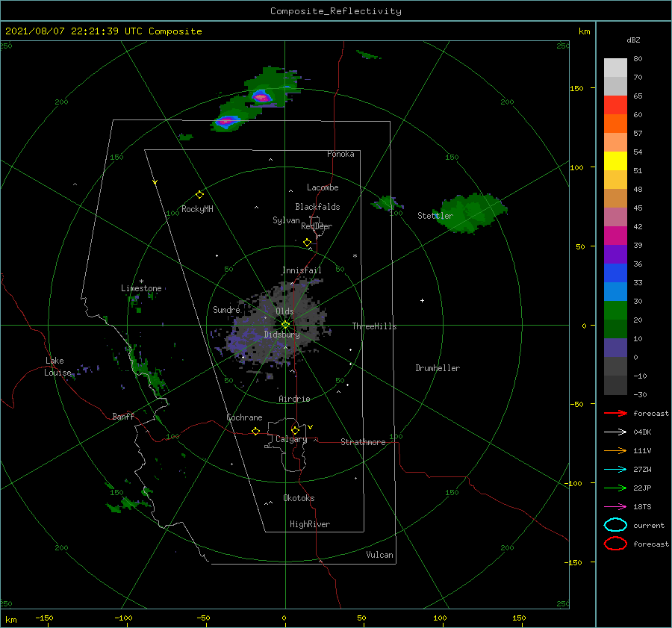The image size is (672, 628).
Task: Click the Cochrane label
Action: tap(244, 417)
